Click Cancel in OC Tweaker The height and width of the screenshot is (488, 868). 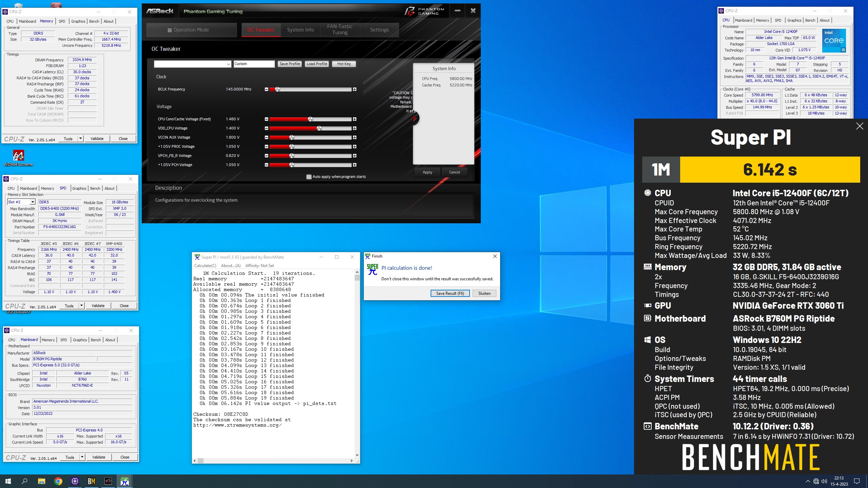(x=454, y=172)
